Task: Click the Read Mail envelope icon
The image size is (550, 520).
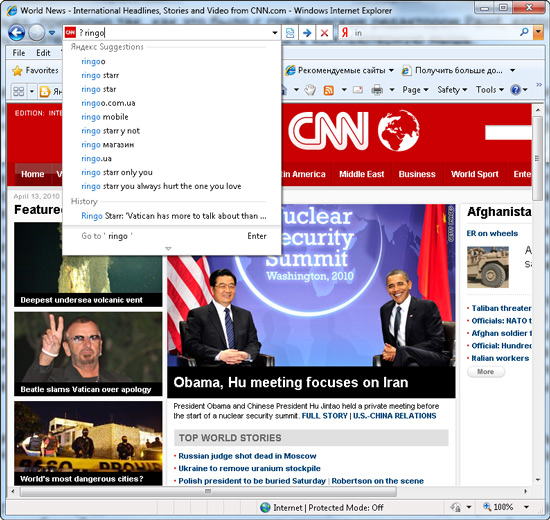Action: (358, 90)
